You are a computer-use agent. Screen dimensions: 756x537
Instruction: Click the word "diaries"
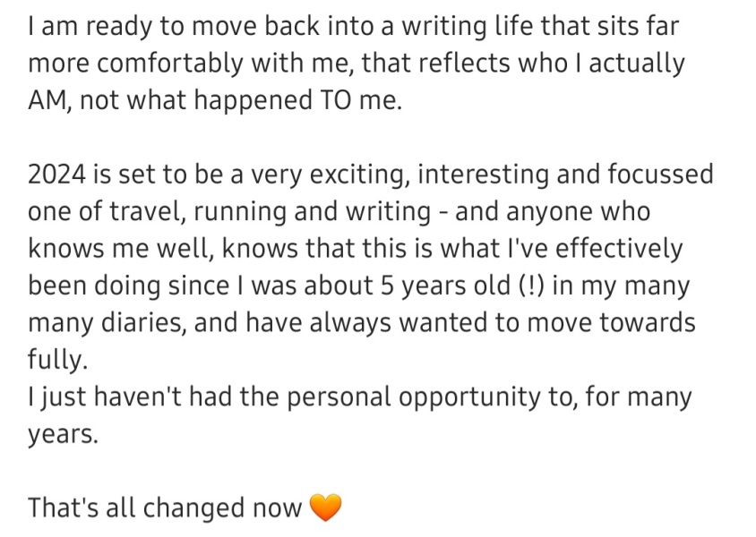click(x=145, y=321)
